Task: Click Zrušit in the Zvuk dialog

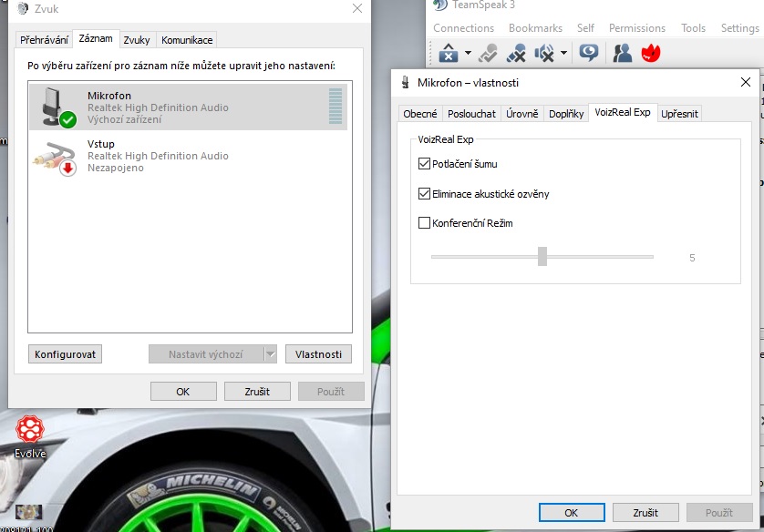Action: tap(257, 392)
